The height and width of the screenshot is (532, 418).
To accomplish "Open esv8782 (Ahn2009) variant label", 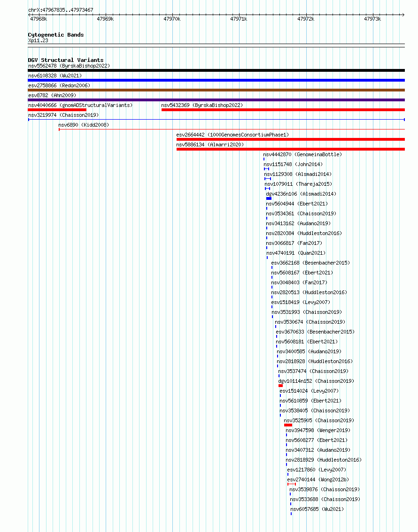I will pos(52,95).
